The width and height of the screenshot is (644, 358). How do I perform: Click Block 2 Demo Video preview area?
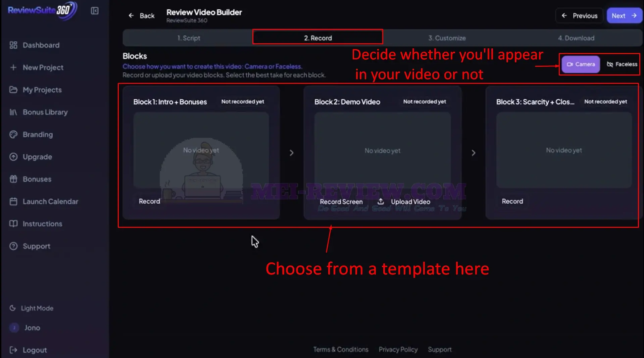[x=383, y=150]
